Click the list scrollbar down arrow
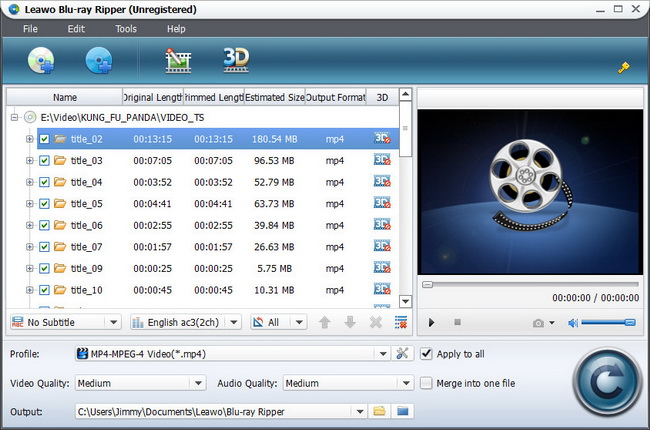This screenshot has height=430, width=650. 405,301
